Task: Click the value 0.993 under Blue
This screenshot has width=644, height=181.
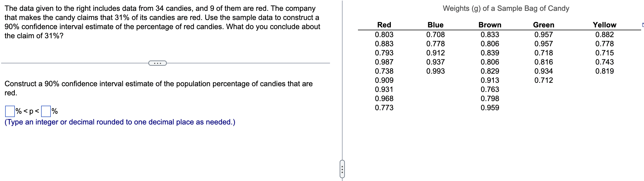Action: click(x=436, y=71)
